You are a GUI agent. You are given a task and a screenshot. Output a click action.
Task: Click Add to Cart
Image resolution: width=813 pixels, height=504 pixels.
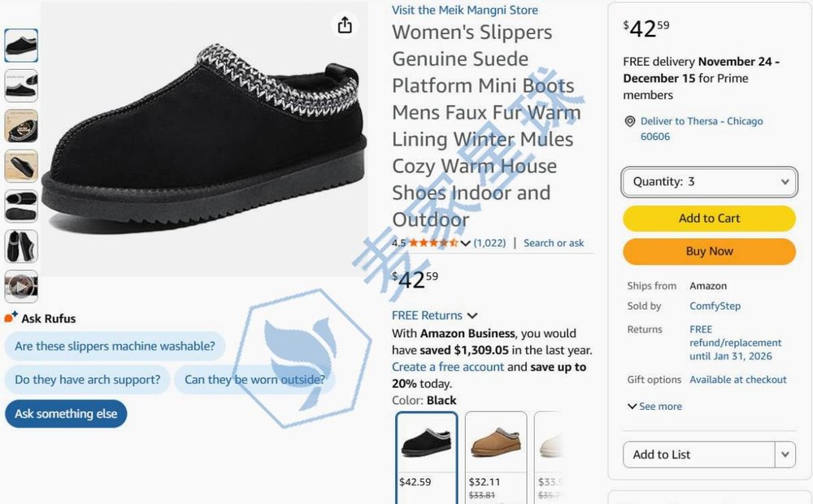[x=708, y=218]
